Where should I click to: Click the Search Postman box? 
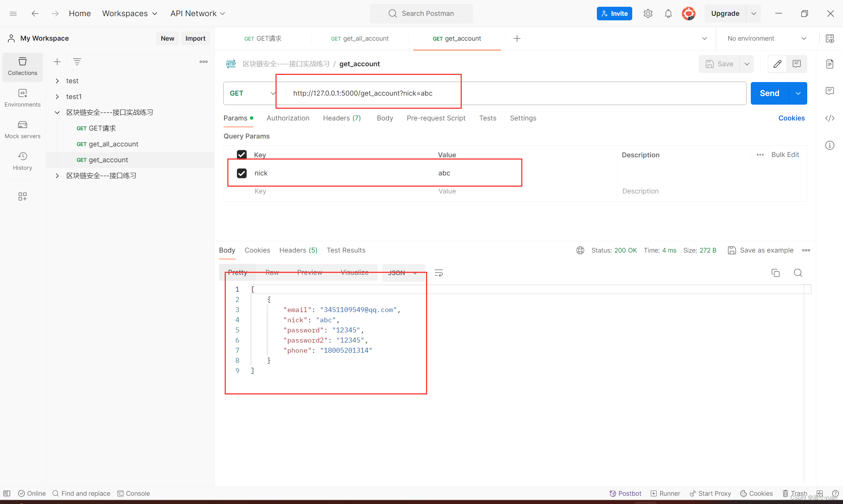click(421, 14)
